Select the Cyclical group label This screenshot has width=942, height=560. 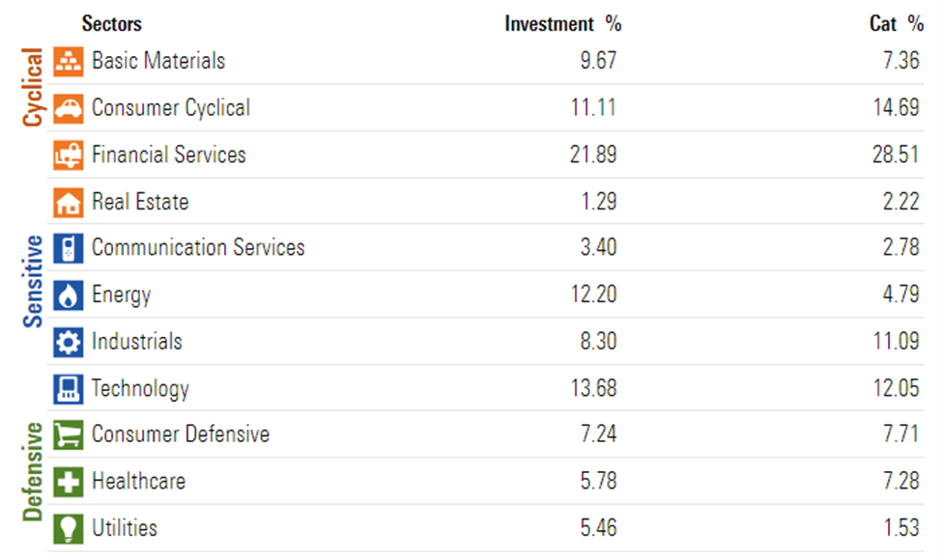(x=34, y=89)
